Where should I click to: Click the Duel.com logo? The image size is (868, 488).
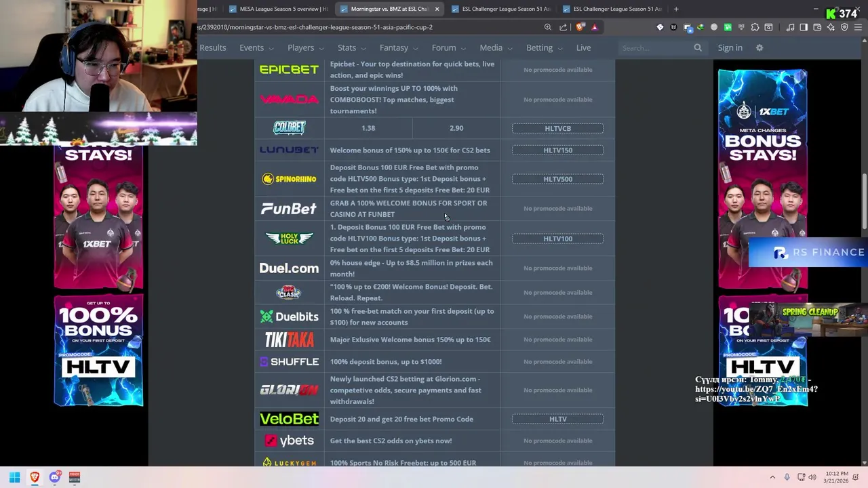coord(289,268)
